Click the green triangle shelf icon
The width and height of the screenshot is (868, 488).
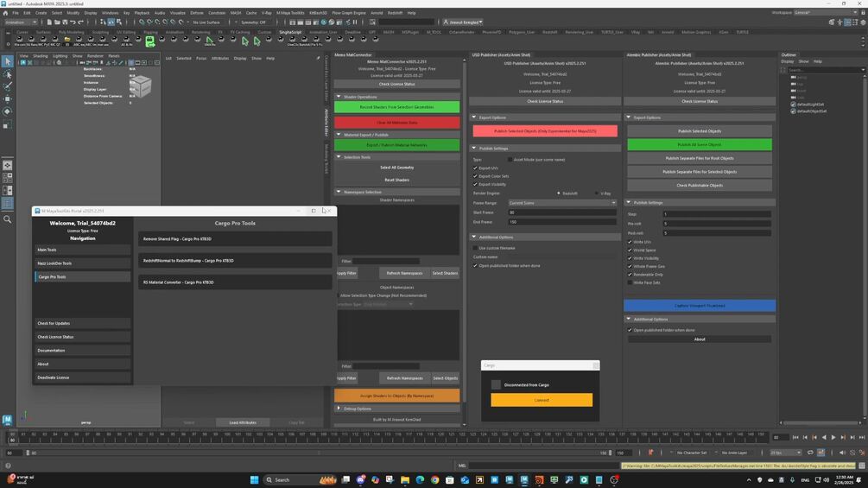209,40
